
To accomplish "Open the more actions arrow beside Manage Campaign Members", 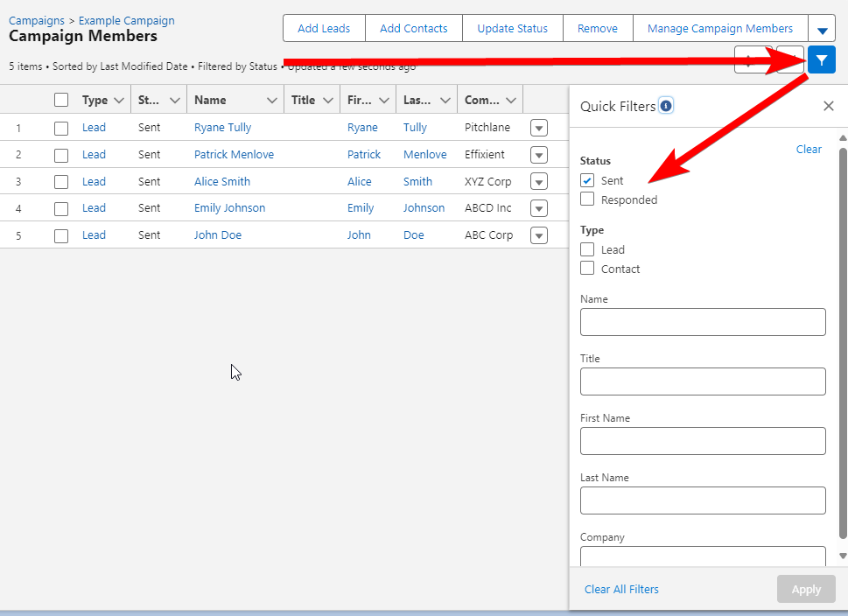I will coord(822,29).
